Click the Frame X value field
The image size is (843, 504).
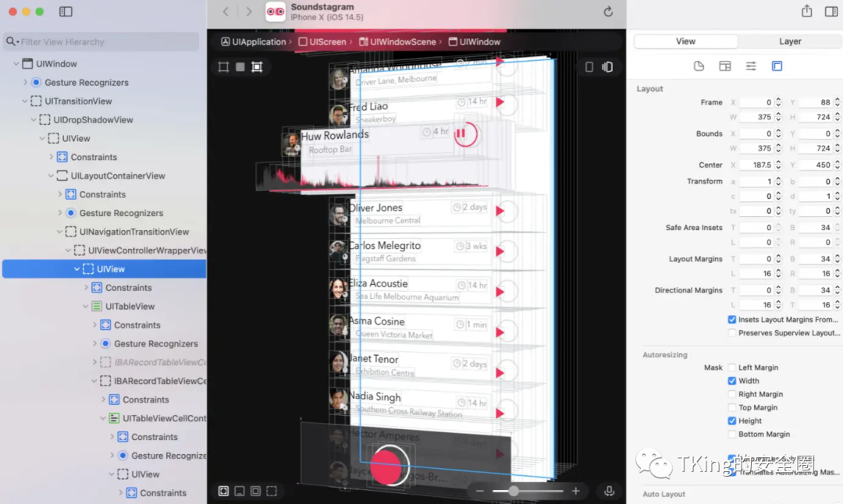756,102
